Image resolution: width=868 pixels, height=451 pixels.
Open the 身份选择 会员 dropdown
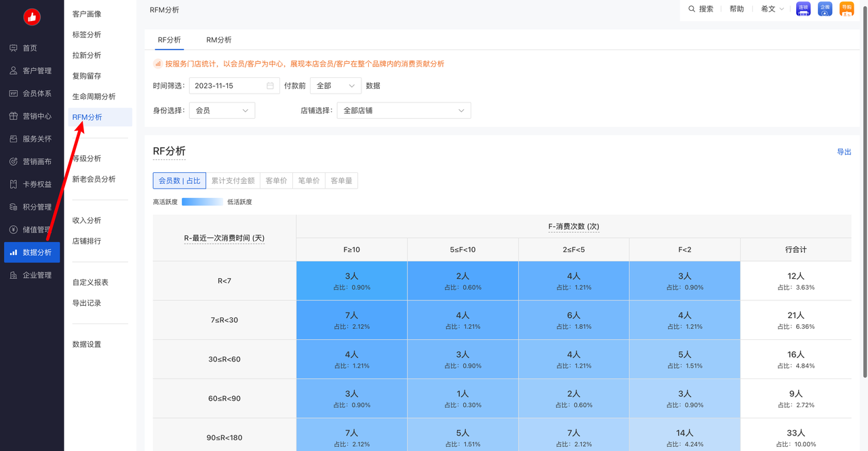click(222, 111)
